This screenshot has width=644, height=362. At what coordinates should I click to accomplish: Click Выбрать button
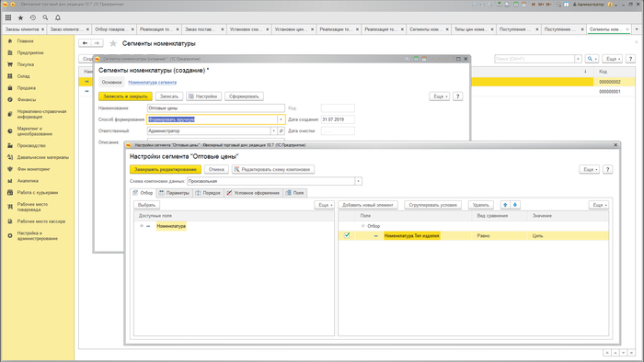pyautogui.click(x=146, y=205)
